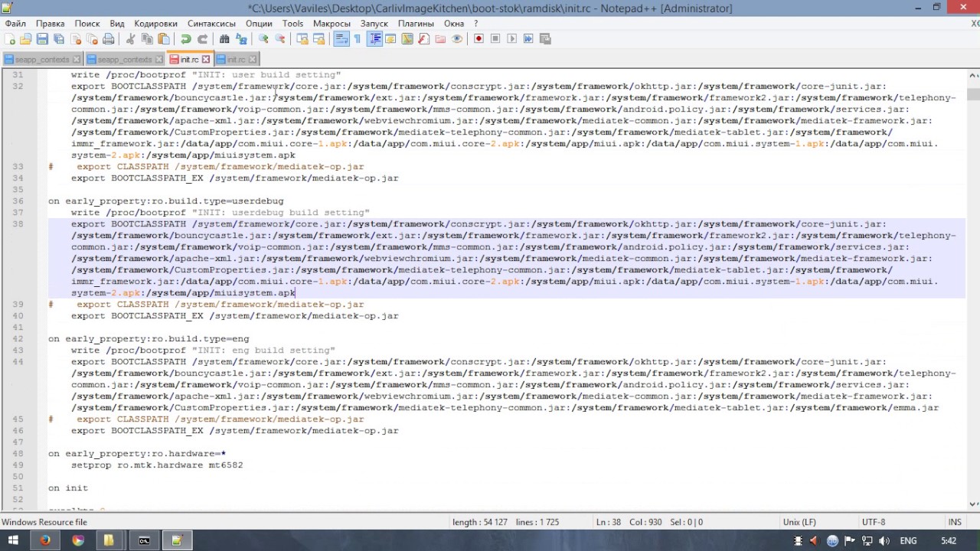Cut selection with the scissors icon
The width and height of the screenshot is (980, 551).
point(130,39)
